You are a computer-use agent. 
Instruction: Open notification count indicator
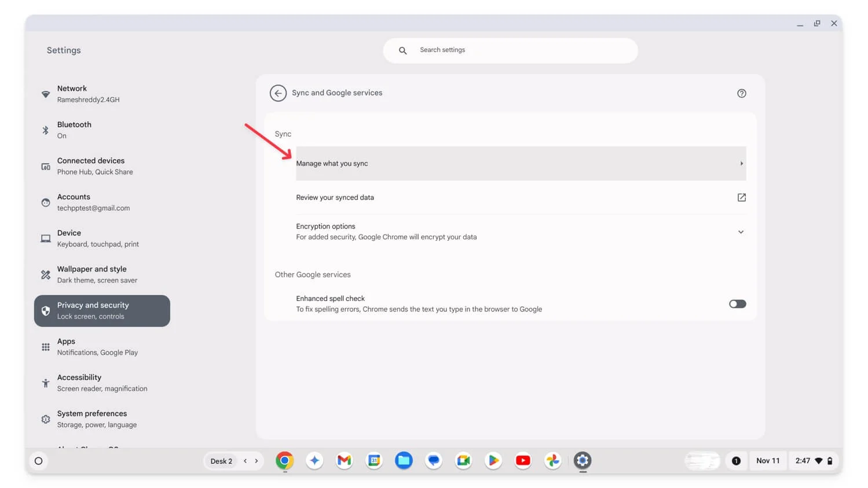(736, 461)
